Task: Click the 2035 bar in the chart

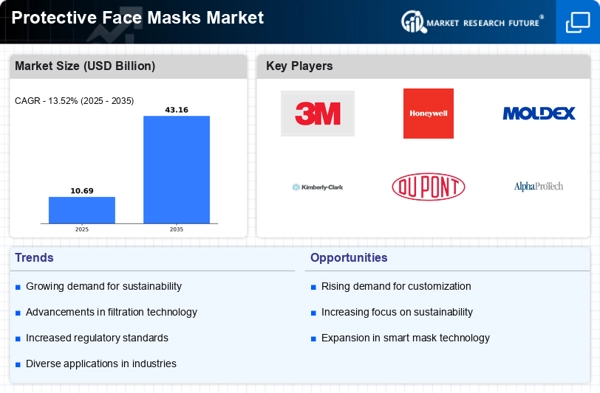Action: coord(176,170)
